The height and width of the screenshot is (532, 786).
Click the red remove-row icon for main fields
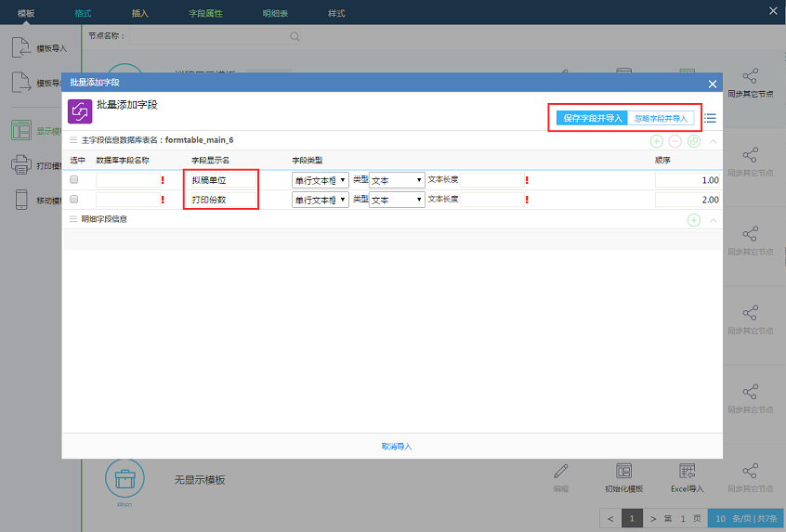point(675,141)
